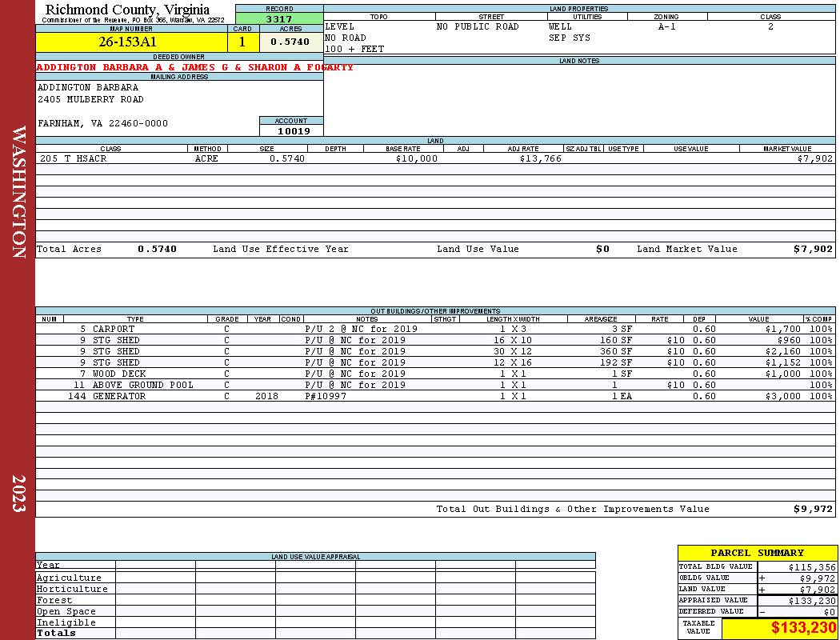Click the WOOD DECK type cell

119,374
